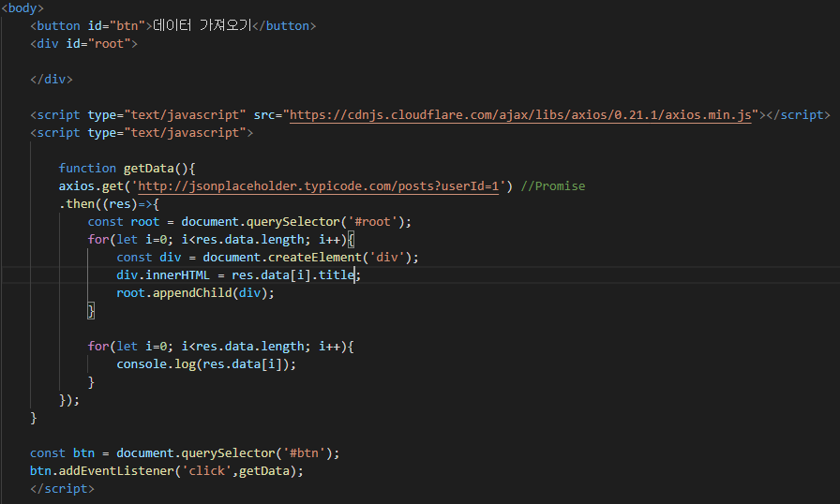Click the btn.addEventListener line
The width and height of the screenshot is (840, 504).
point(167,471)
